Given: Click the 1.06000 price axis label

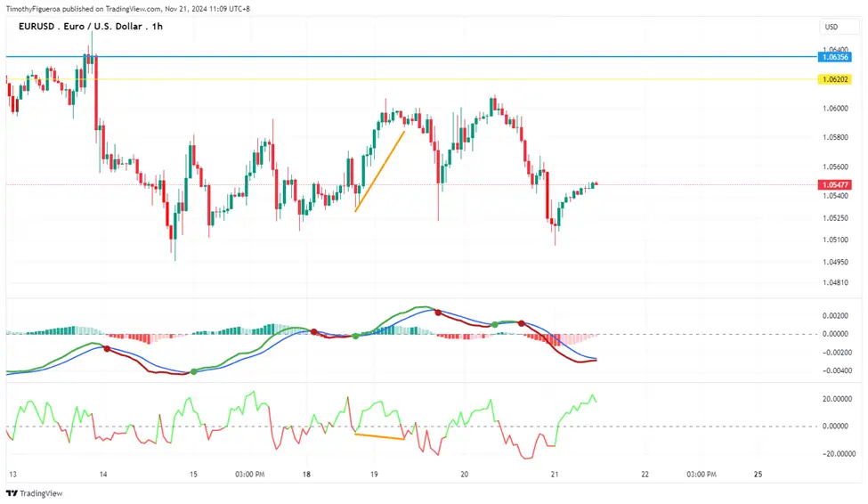Looking at the screenshot, I should (x=835, y=109).
